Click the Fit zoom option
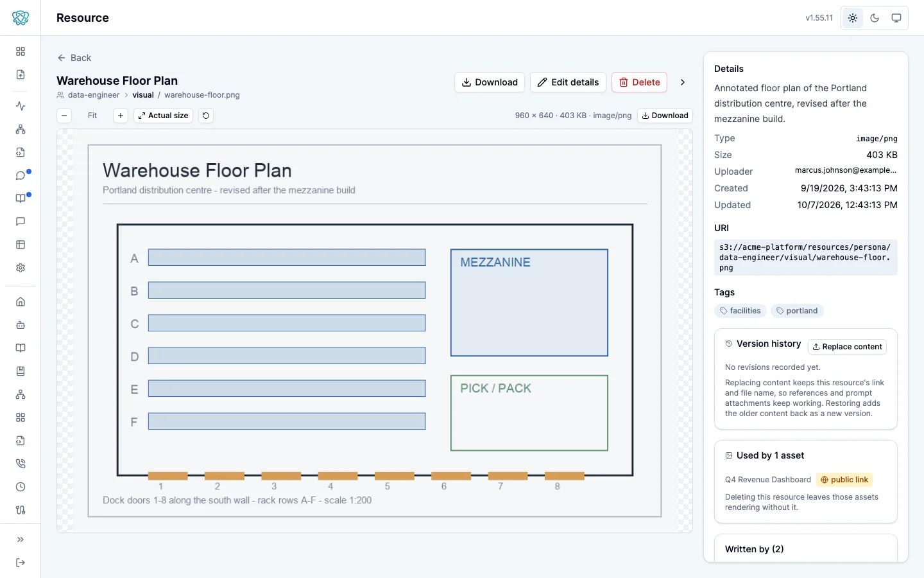 pos(92,116)
